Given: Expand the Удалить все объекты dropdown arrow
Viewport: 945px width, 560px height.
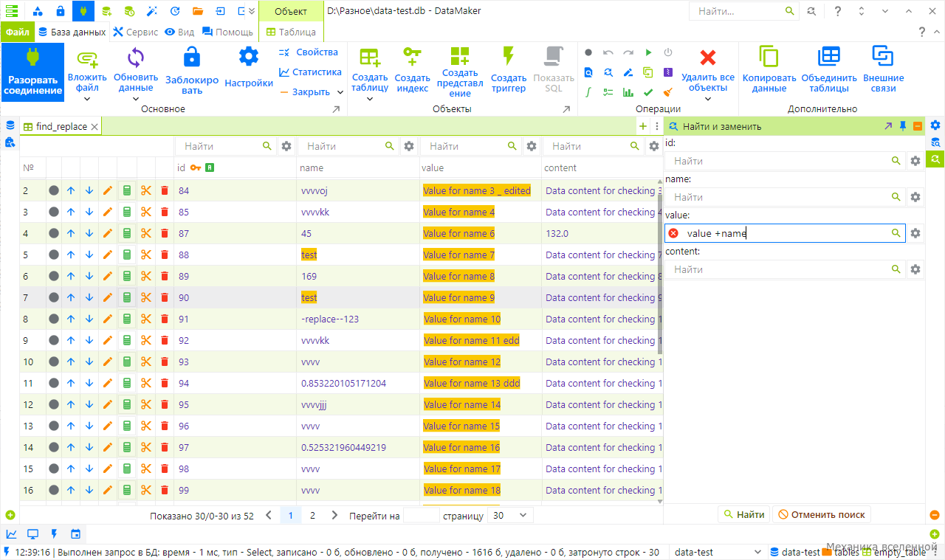Looking at the screenshot, I should pyautogui.click(x=707, y=99).
